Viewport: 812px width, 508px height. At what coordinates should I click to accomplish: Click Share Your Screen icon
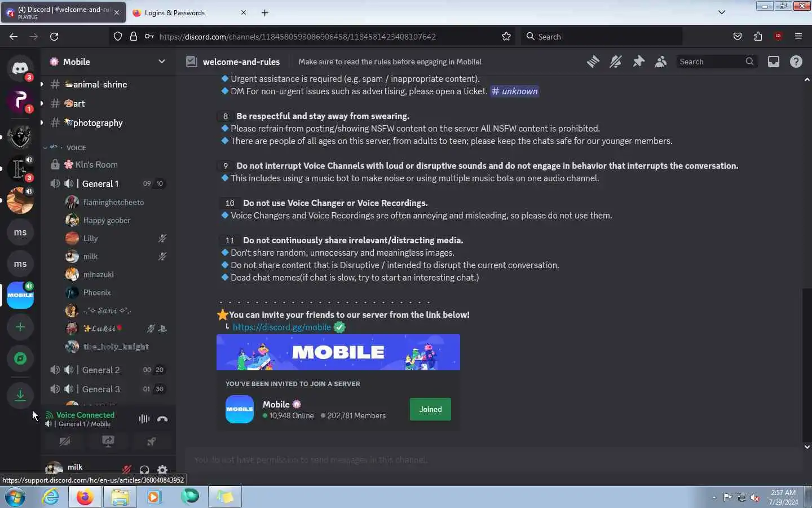point(108,441)
